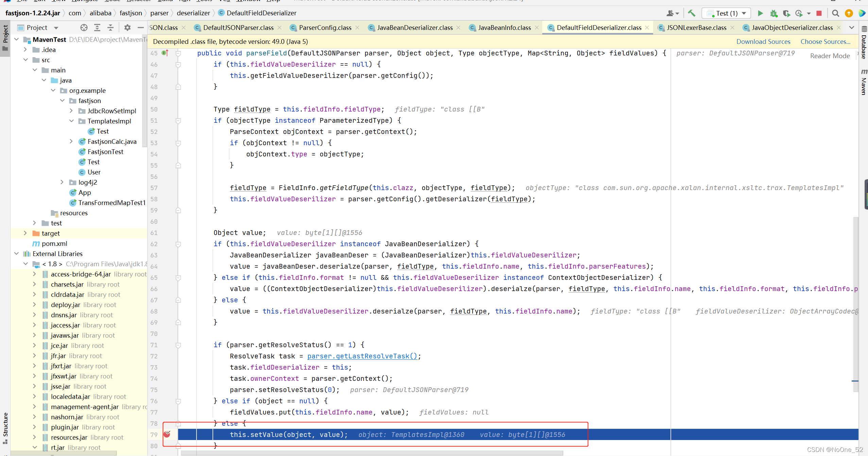Switch to JavaBeanDeserializer.class tab
868x456 pixels.
click(x=414, y=28)
